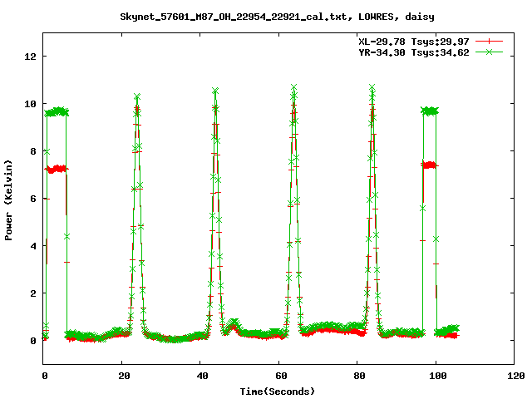The height and width of the screenshot is (399, 532).
Task: Select legend entry XL-29.78 Tsys:29.97
Action: 414,42
